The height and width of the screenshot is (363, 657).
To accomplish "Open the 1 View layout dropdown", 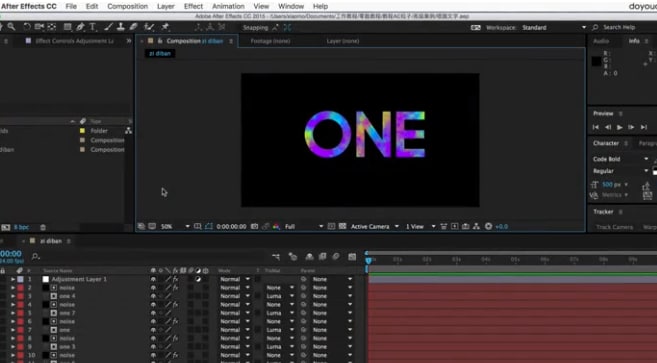I will click(x=421, y=226).
